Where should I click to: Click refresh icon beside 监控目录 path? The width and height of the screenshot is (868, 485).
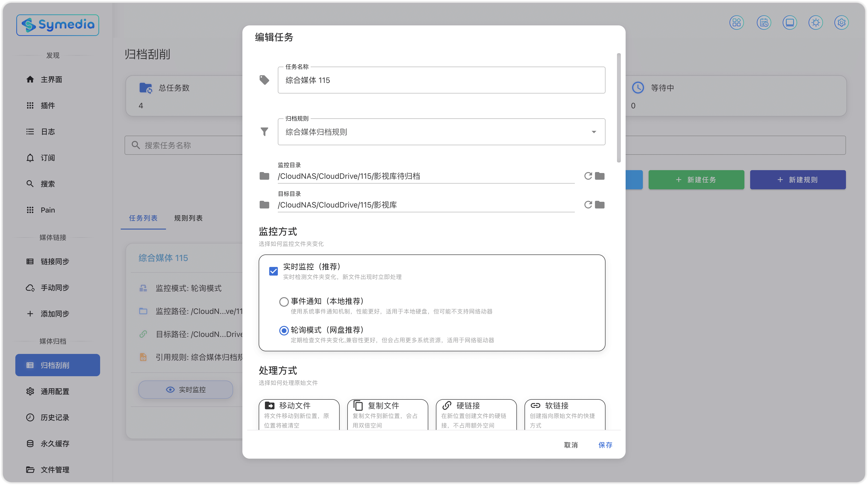[588, 176]
